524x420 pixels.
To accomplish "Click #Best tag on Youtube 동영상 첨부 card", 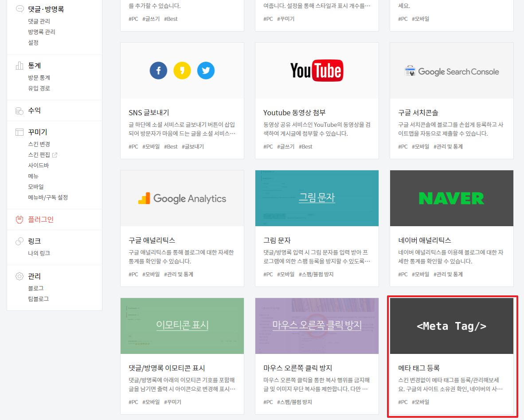I will point(305,146).
